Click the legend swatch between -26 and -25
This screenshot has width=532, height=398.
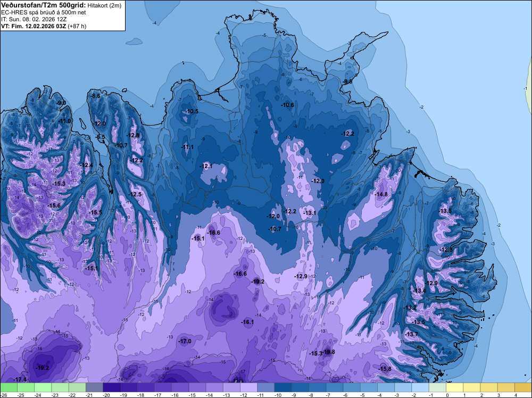click(9, 387)
